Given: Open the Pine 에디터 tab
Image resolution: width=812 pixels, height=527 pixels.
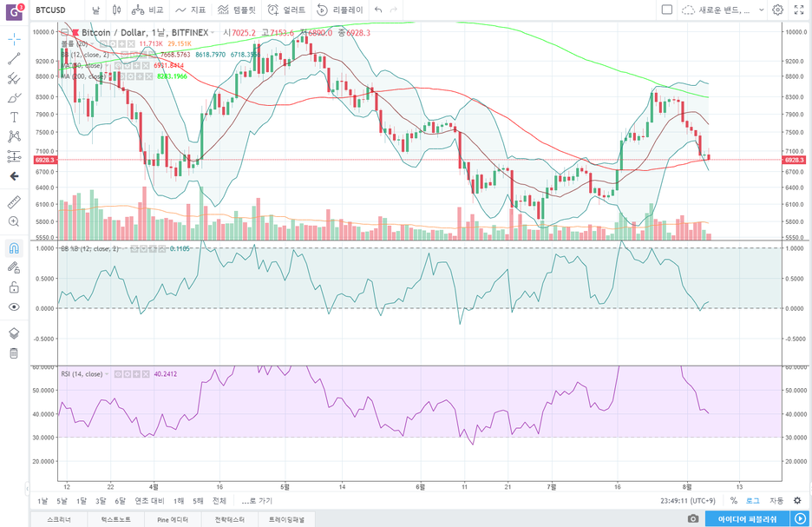Looking at the screenshot, I should [173, 519].
